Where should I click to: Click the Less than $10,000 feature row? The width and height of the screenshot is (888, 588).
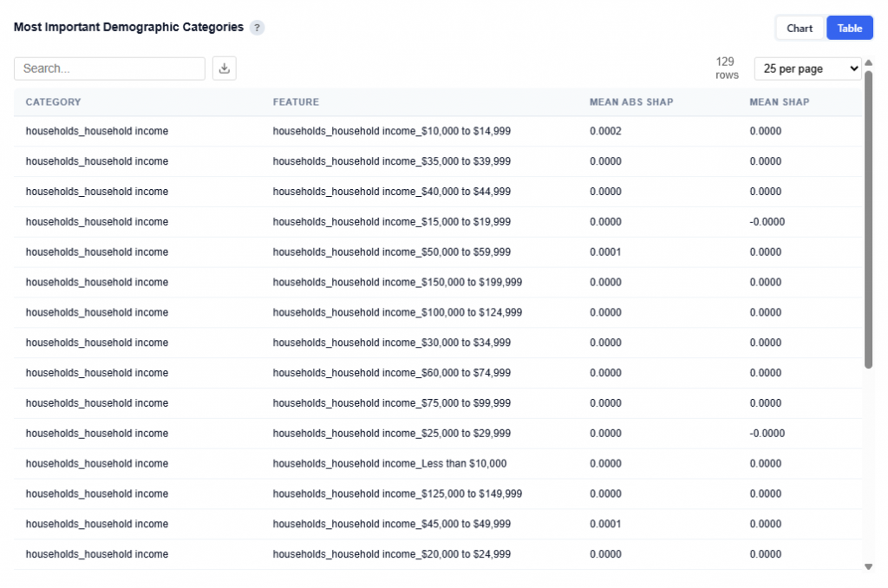pos(389,464)
